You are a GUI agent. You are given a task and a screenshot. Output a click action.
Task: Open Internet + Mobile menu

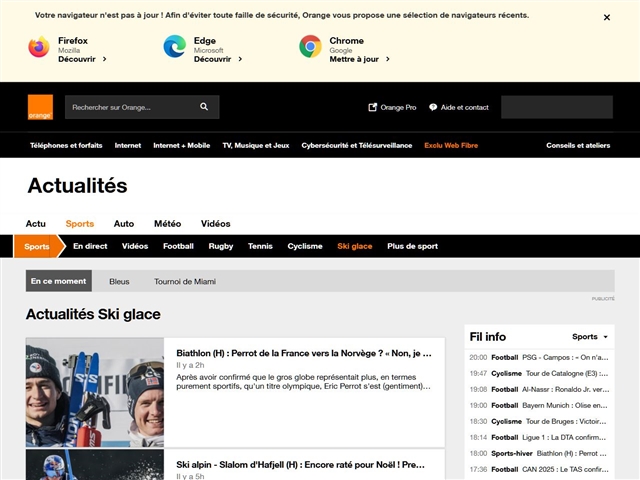pyautogui.click(x=182, y=145)
